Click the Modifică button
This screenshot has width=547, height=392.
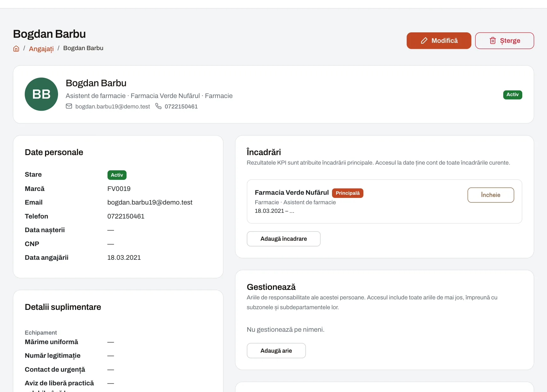pyautogui.click(x=439, y=41)
